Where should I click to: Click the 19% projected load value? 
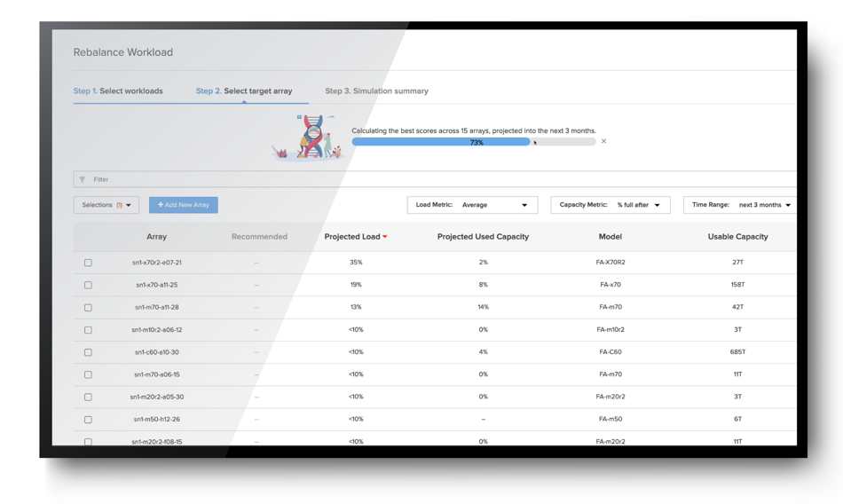(356, 285)
